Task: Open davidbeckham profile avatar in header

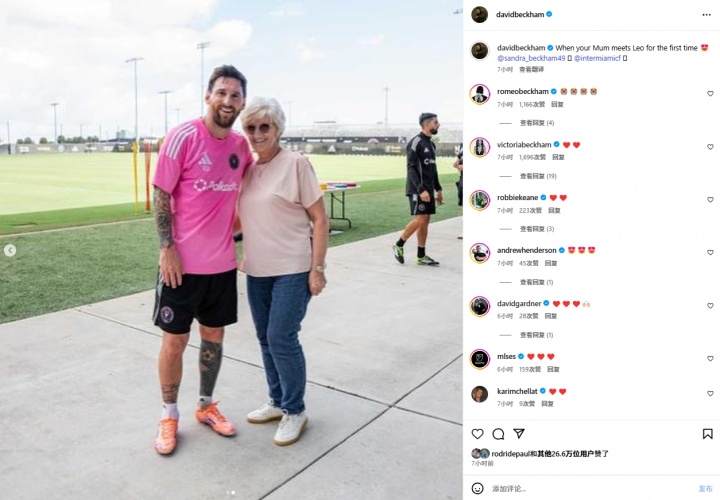Action: tap(480, 15)
